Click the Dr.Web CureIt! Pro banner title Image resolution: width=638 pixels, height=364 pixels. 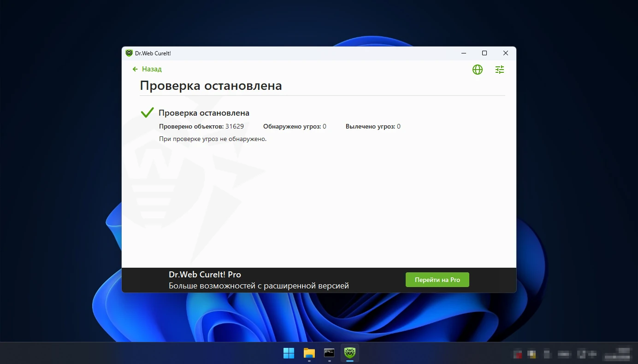[205, 275]
